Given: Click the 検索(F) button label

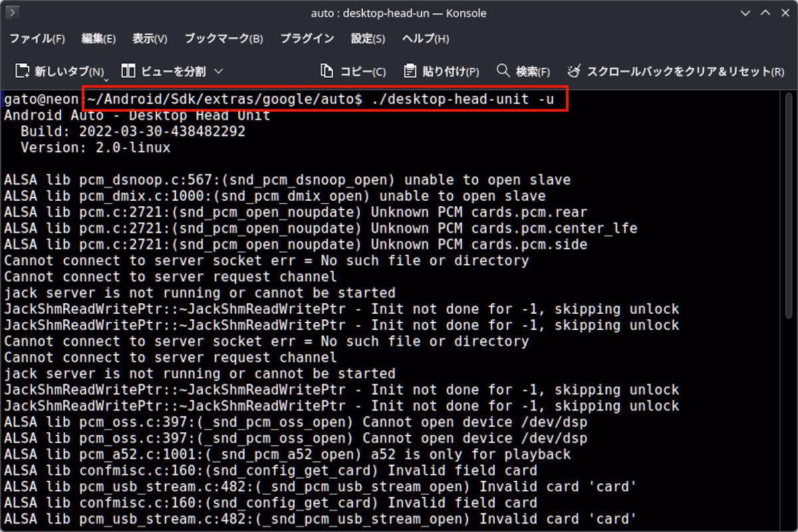Looking at the screenshot, I should coord(533,71).
